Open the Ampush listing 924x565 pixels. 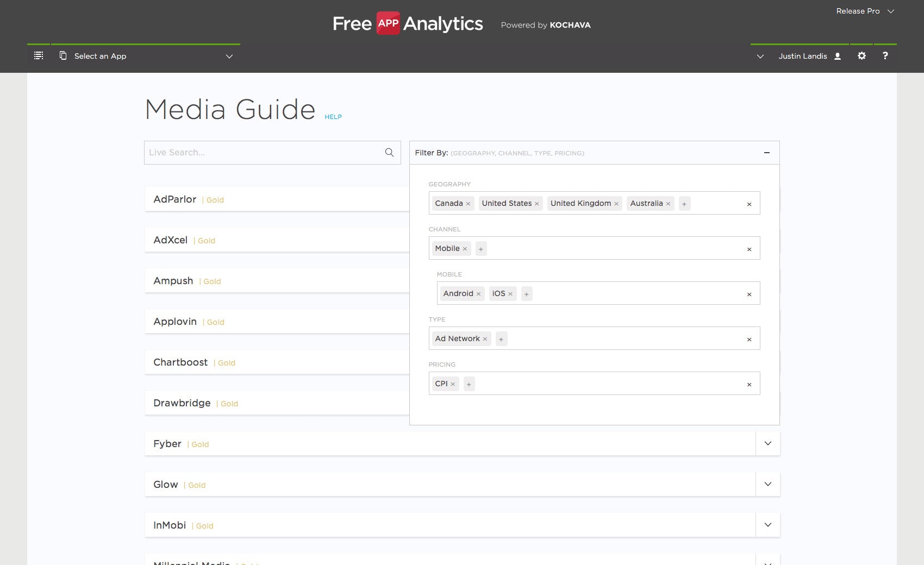pyautogui.click(x=277, y=281)
